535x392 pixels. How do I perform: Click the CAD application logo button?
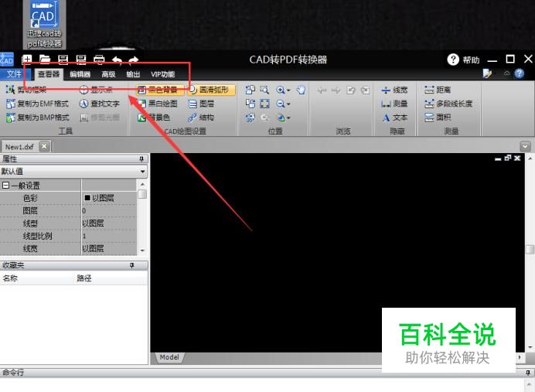[6, 60]
